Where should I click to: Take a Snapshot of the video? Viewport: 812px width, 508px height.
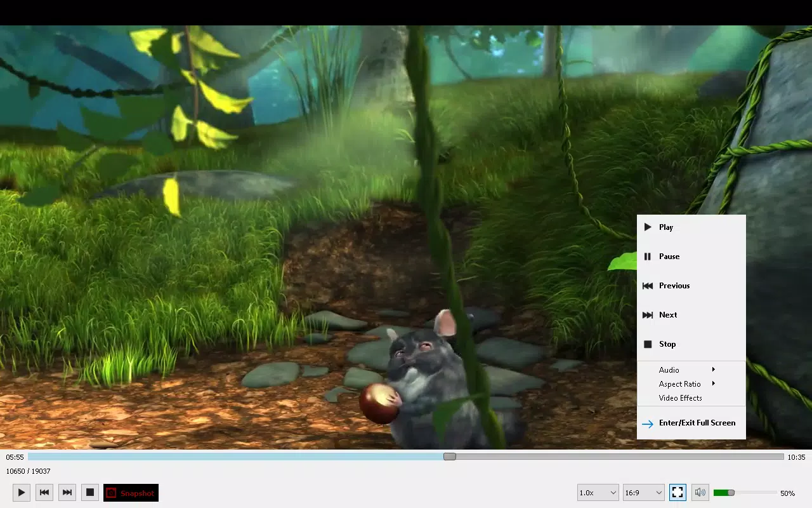tap(131, 493)
